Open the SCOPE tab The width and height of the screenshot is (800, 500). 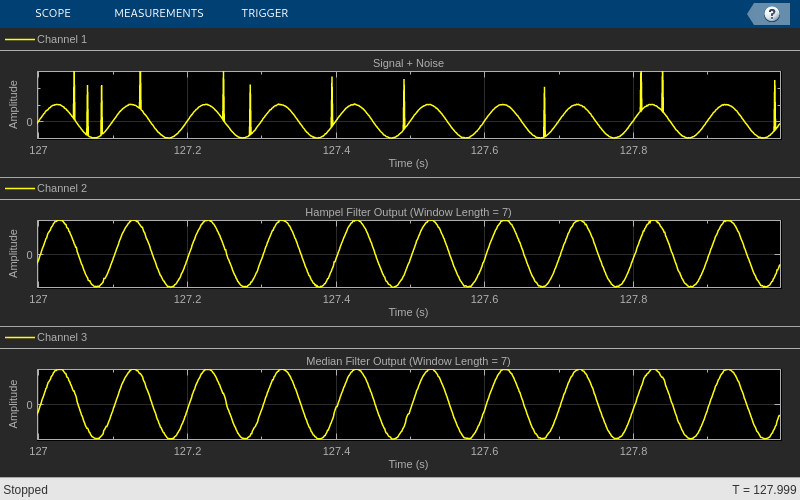click(53, 13)
